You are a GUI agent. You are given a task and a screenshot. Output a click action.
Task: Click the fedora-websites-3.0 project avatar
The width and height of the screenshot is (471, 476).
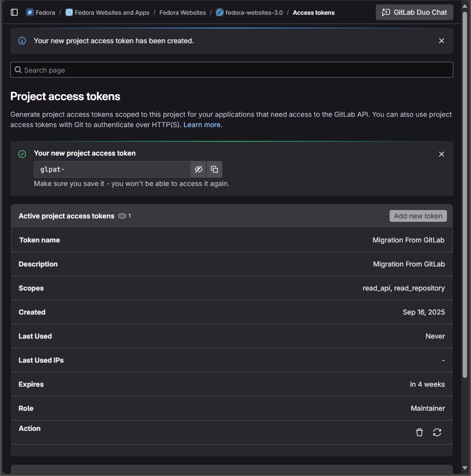[x=219, y=12]
